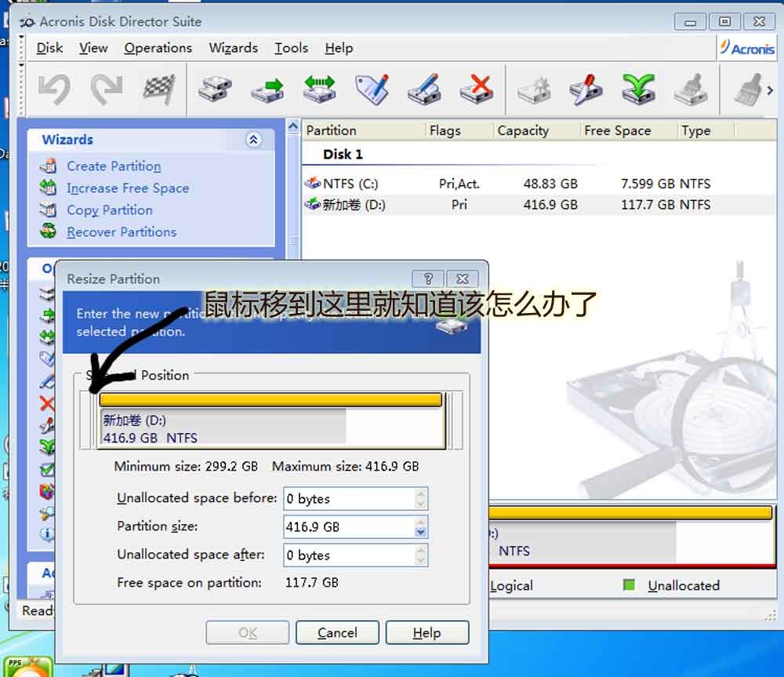
Task: Open the Increase Free Space link
Action: pyautogui.click(x=128, y=188)
